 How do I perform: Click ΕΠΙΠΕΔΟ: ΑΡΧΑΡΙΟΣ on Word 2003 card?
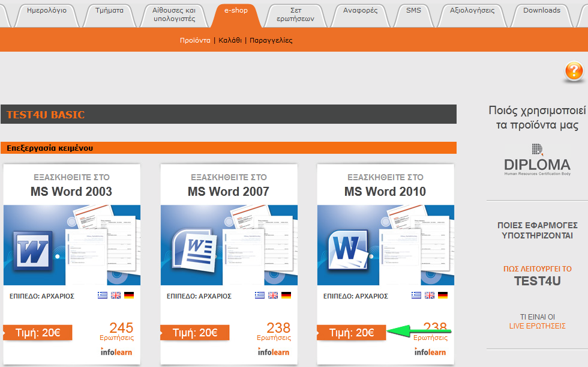click(42, 296)
